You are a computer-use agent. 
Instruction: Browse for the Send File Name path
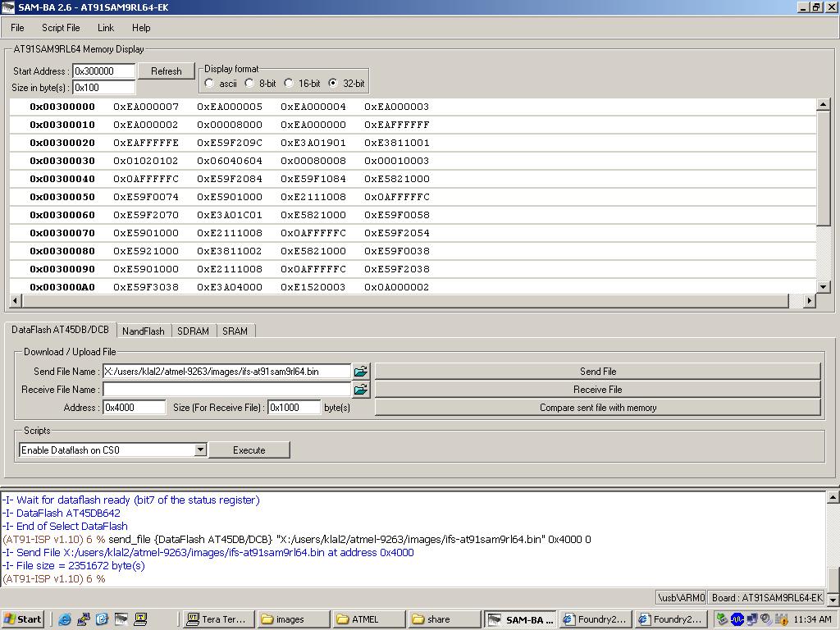tap(361, 372)
